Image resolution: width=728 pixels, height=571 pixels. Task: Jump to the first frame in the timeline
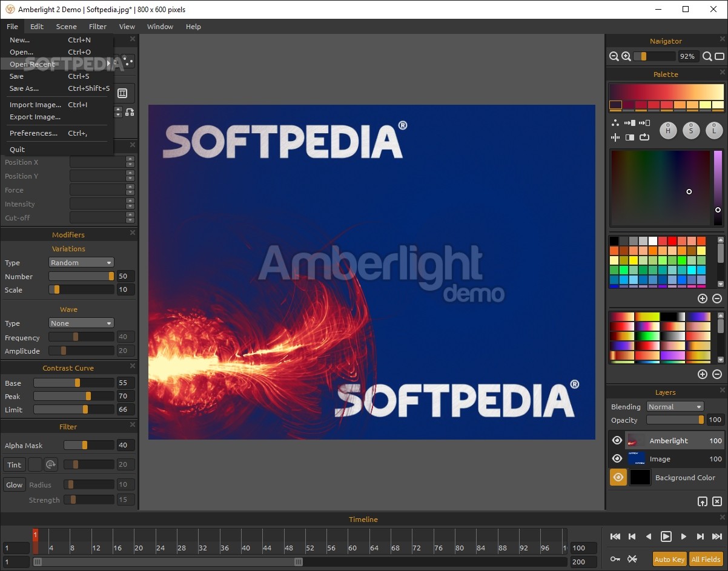tap(615, 536)
